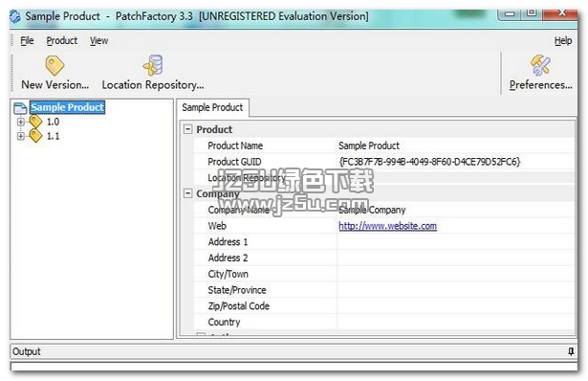Open the Location Repository database icon
This screenshot has width=588, height=381.
(x=153, y=65)
